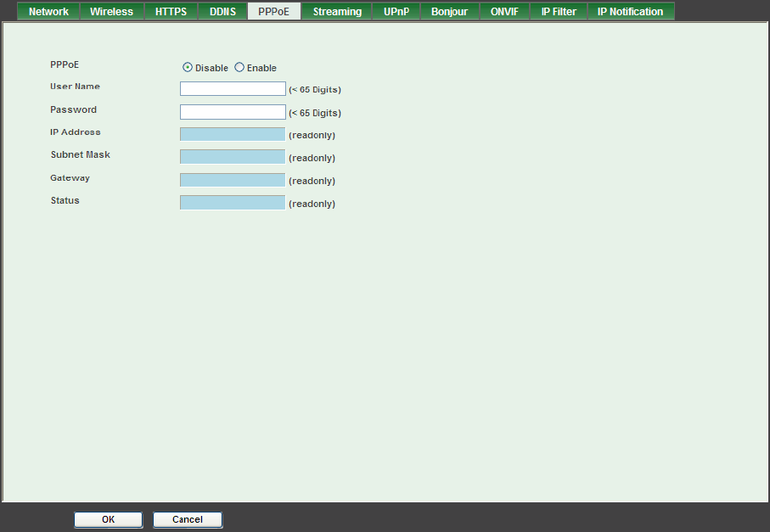Image resolution: width=770 pixels, height=532 pixels.
Task: Switch to the UPnP tab
Action: point(396,11)
